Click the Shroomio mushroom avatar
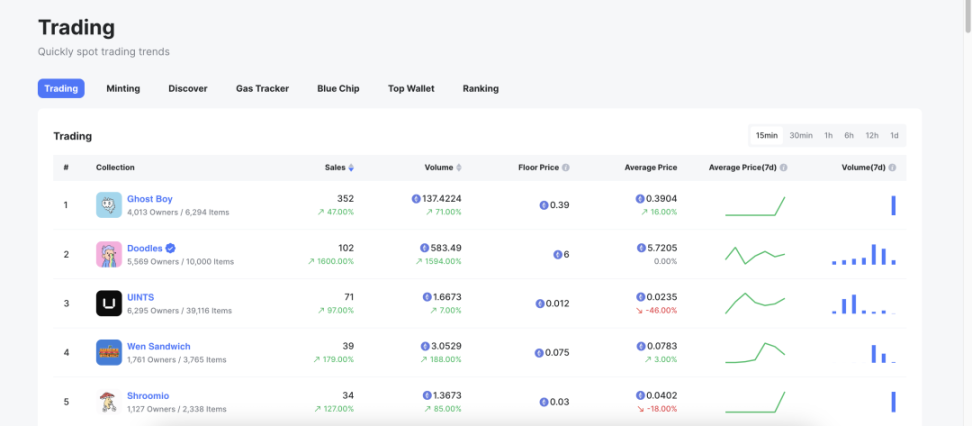This screenshot has height=426, width=972. (108, 401)
